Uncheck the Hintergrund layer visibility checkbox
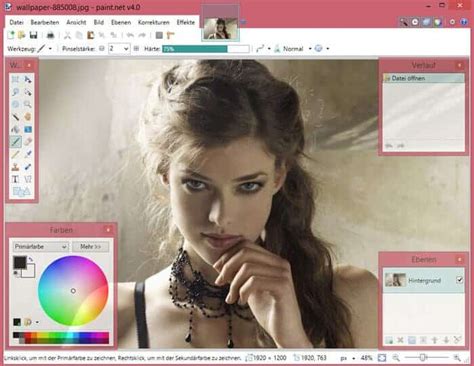This screenshot has width=474, height=366. 459,280
